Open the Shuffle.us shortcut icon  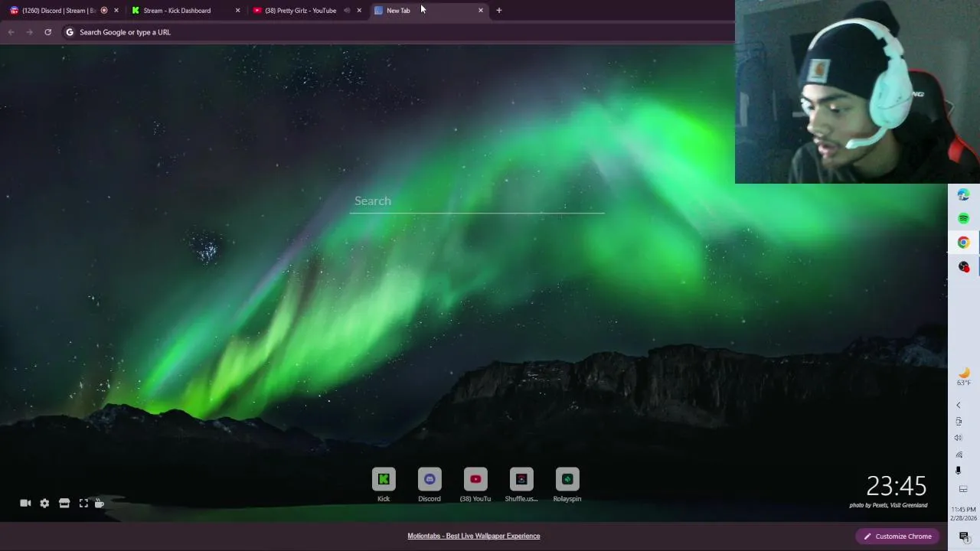[x=521, y=479]
